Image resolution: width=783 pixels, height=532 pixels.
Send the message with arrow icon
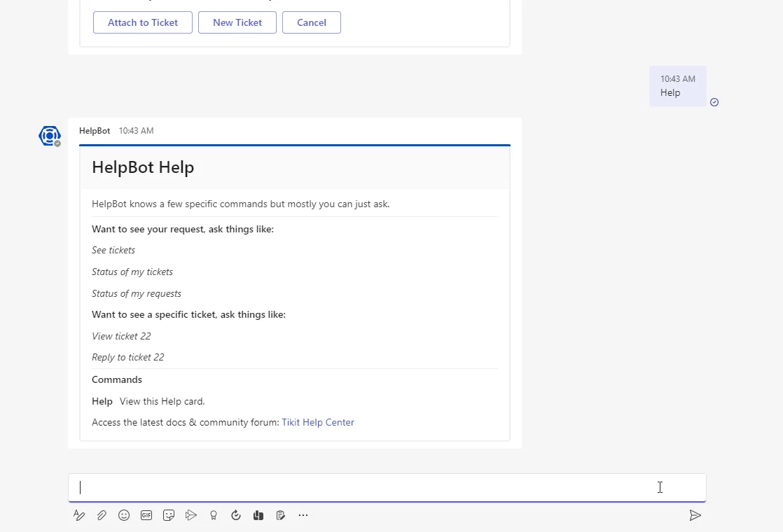pos(695,515)
